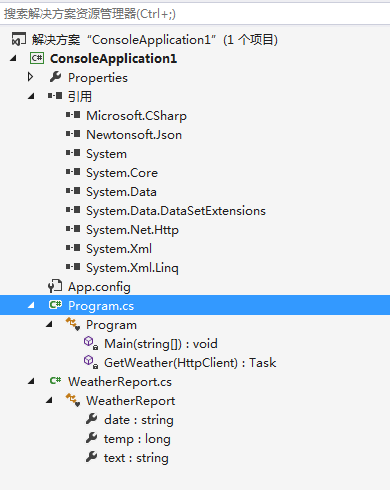Select the temp : long property
Viewport: 390px width, 490px height.
click(x=137, y=439)
